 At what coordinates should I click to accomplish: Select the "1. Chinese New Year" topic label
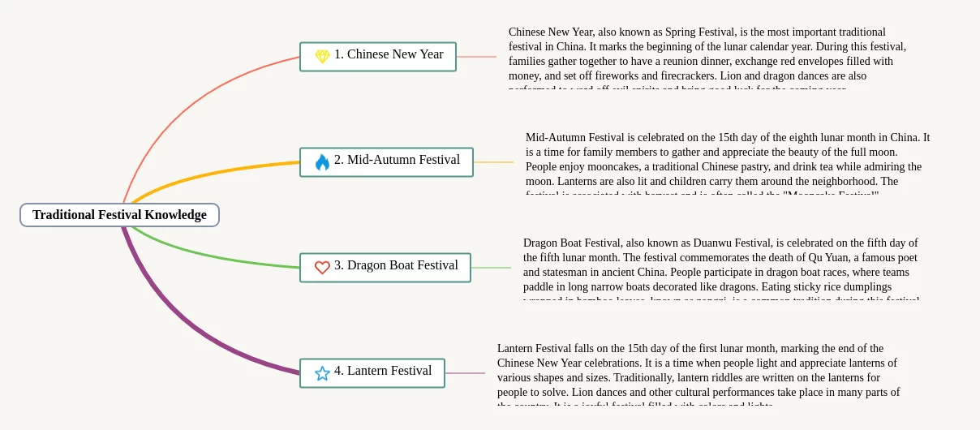tap(389, 54)
